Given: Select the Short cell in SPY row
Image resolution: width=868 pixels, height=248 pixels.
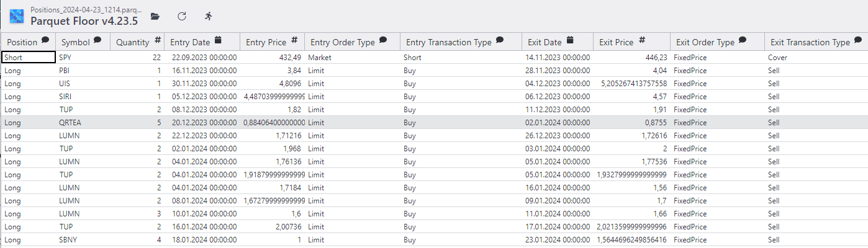Looking at the screenshot, I should coord(28,57).
